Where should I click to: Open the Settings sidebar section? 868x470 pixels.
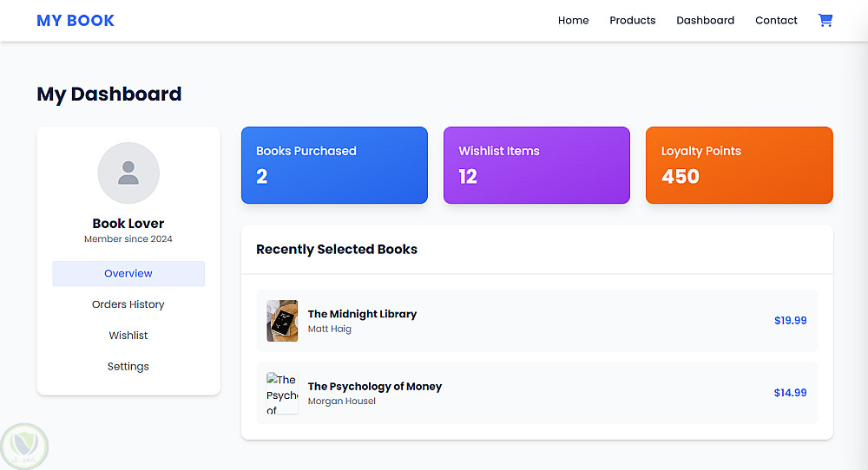pos(128,367)
